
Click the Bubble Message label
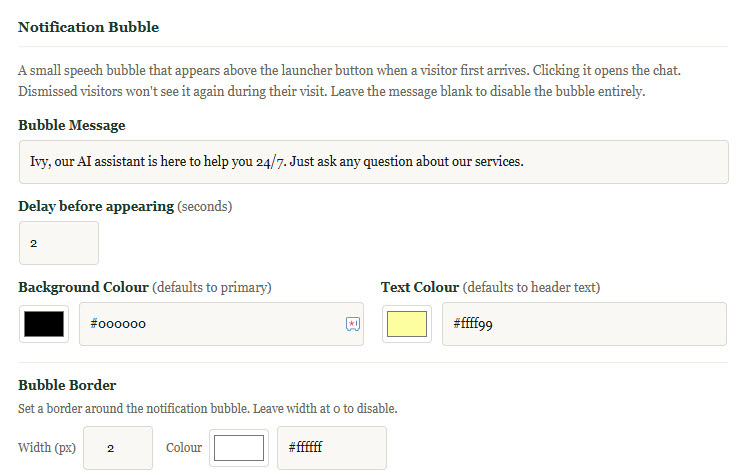pyautogui.click(x=71, y=125)
